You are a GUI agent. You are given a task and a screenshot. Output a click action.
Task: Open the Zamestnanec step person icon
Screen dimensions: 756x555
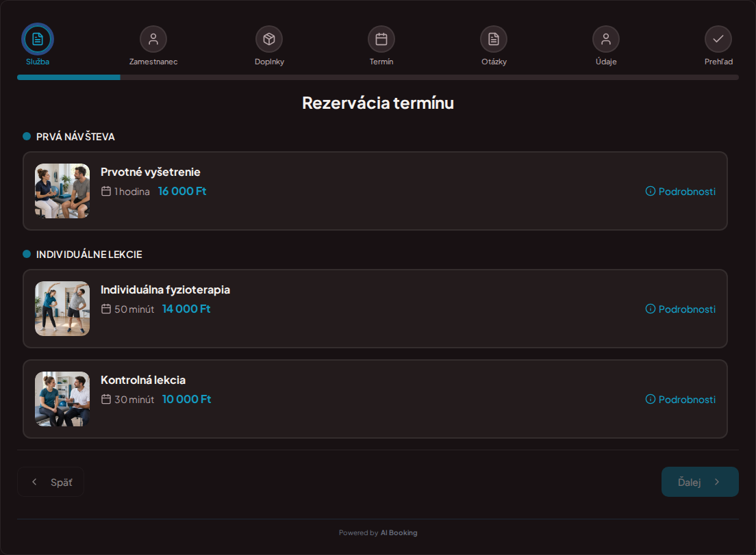pos(153,39)
